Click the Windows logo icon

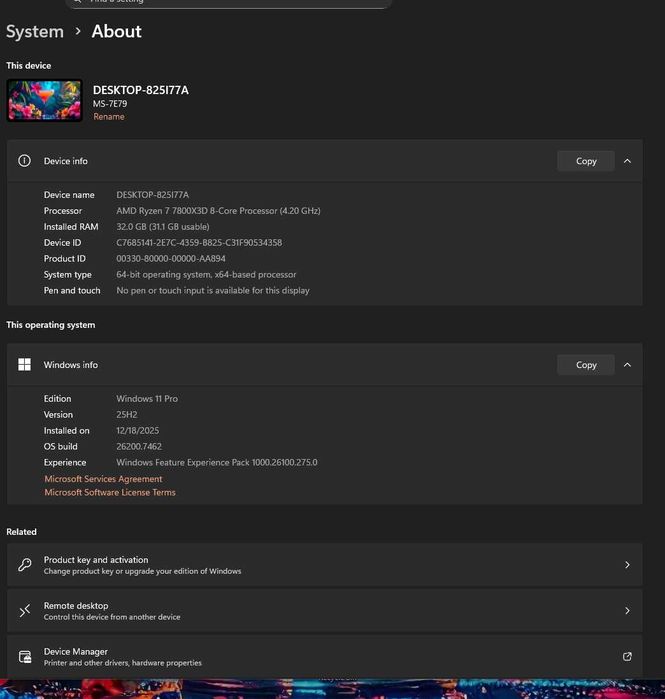click(x=25, y=365)
